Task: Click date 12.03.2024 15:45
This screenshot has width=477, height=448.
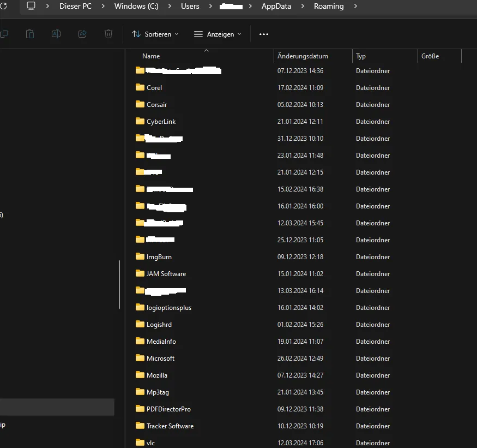Action: click(300, 223)
